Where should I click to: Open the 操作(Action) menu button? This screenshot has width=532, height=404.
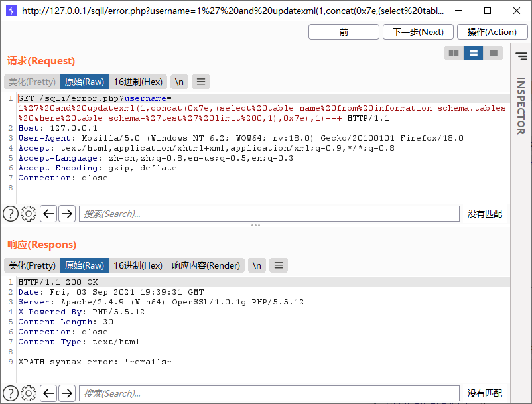pos(492,32)
